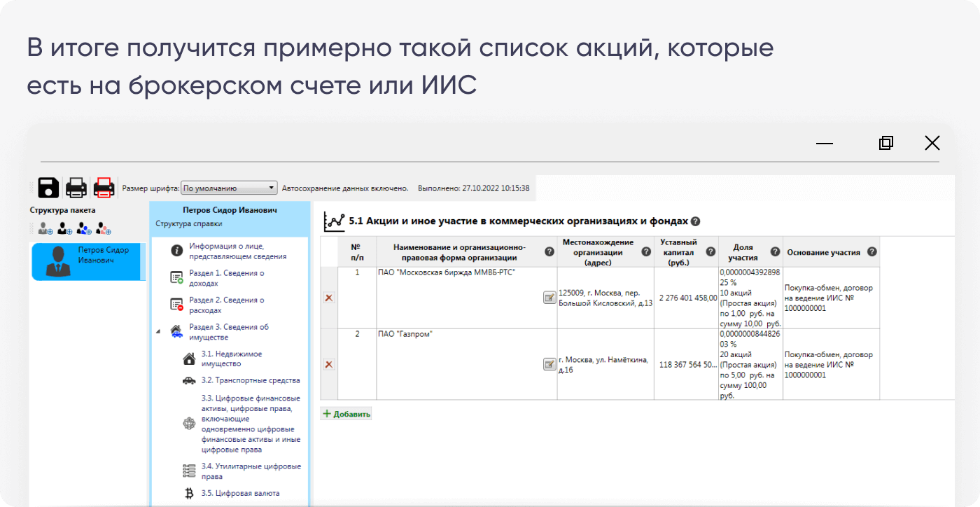Open the Размер шрифта dropdown
Image resolution: width=980 pixels, height=507 pixels.
[229, 188]
